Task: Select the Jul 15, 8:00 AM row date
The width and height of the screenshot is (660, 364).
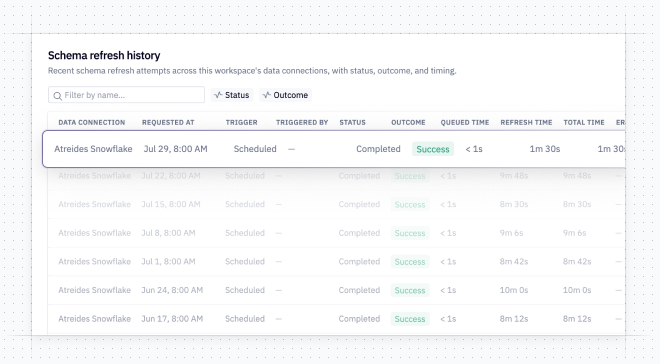Action: coord(170,205)
